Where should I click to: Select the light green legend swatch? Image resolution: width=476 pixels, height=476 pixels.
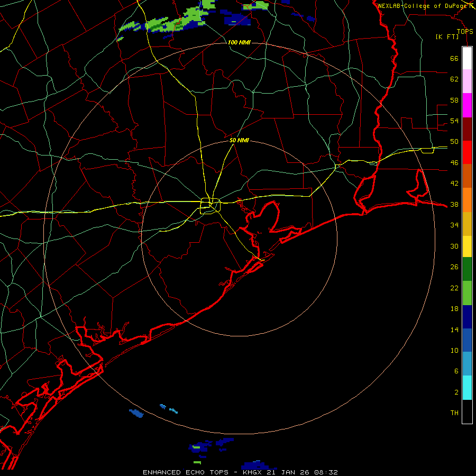(x=467, y=293)
